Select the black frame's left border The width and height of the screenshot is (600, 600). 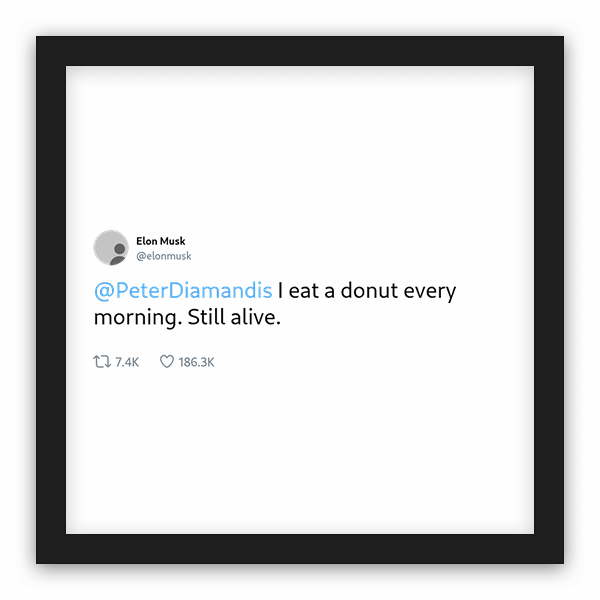[51, 300]
